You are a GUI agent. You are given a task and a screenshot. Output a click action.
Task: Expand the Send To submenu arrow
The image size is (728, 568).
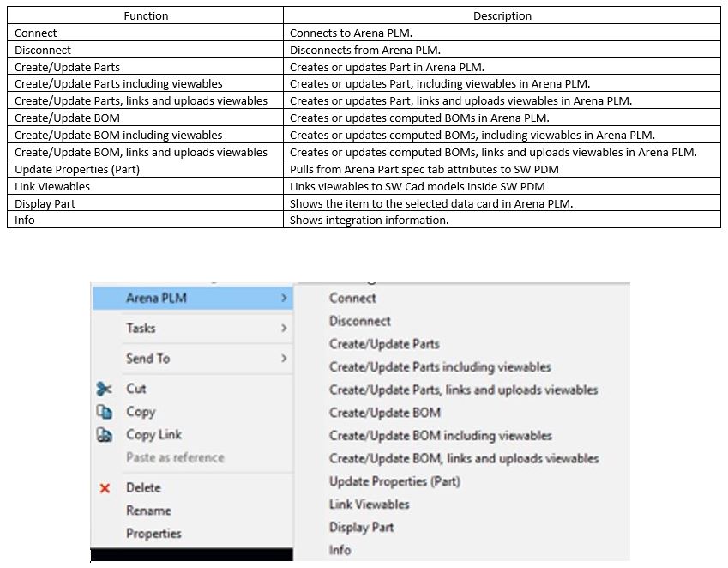pyautogui.click(x=284, y=359)
